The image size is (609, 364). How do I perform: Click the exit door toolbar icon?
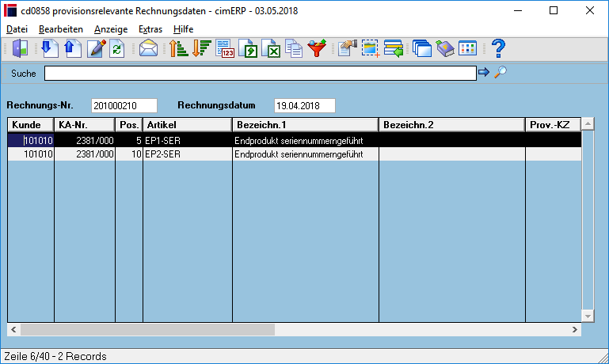point(21,48)
